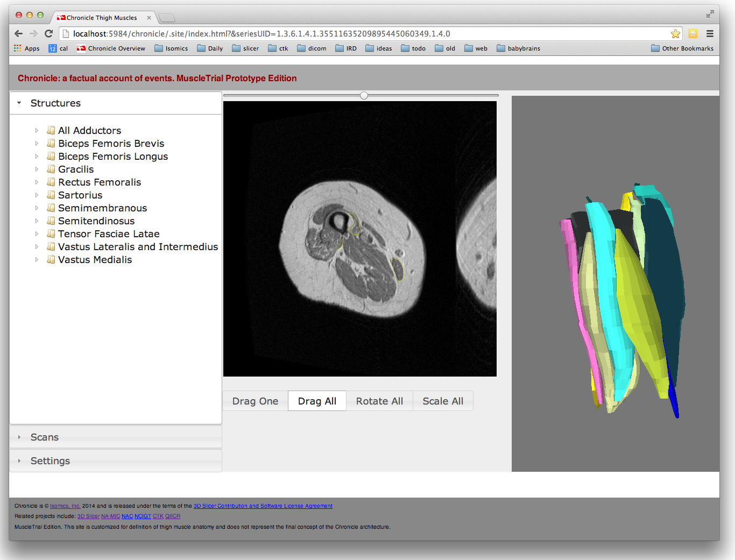The image size is (735, 560).
Task: Open the Isomics, Inc. link
Action: [65, 506]
